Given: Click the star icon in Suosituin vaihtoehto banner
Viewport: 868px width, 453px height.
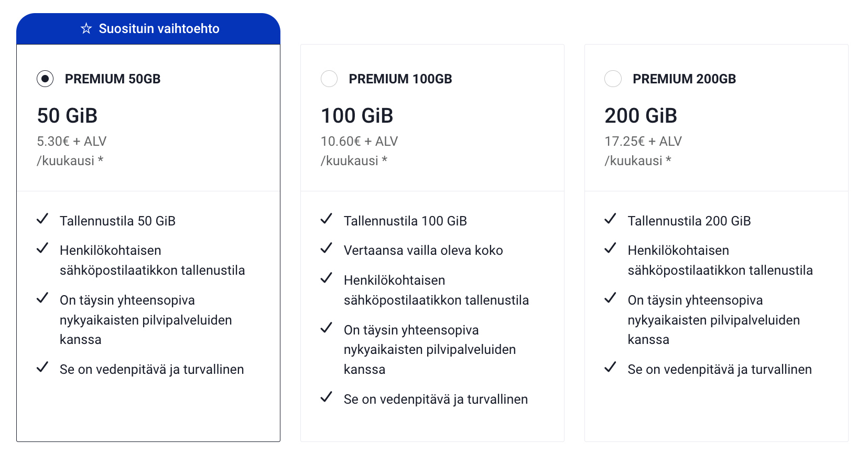Looking at the screenshot, I should click(x=86, y=28).
